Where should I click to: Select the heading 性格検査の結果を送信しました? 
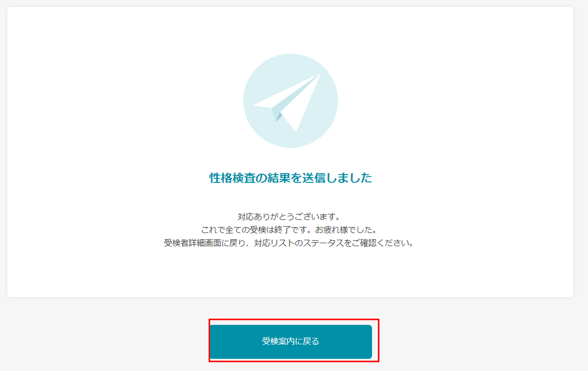point(290,178)
